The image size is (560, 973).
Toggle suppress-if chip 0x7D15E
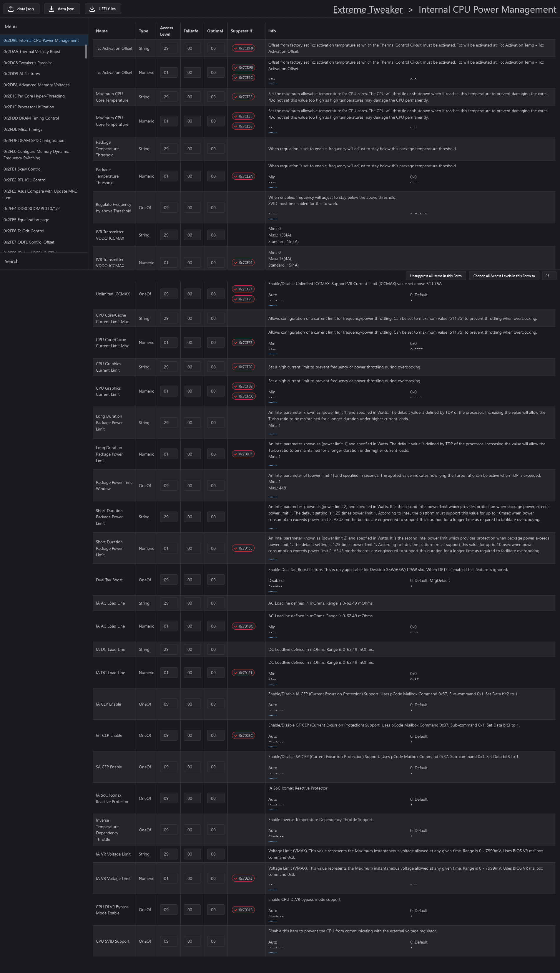[243, 548]
